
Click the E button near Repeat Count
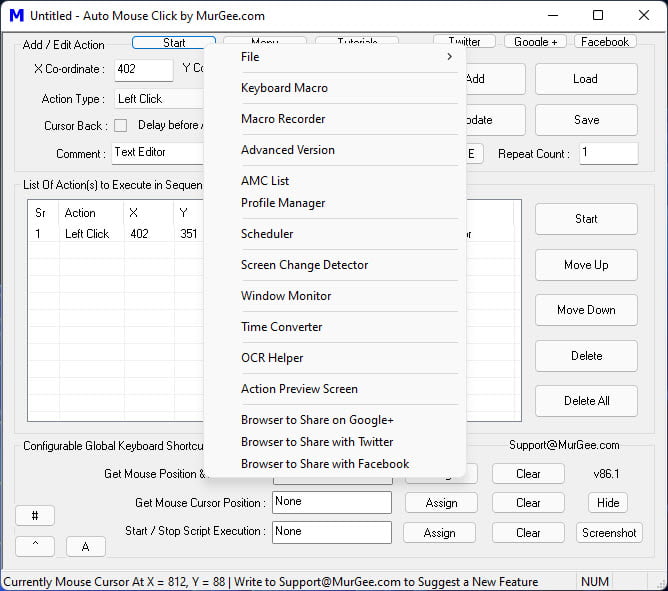474,153
